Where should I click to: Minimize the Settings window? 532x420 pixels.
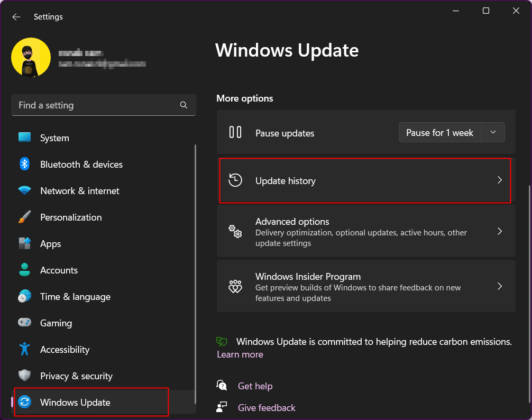(x=456, y=11)
